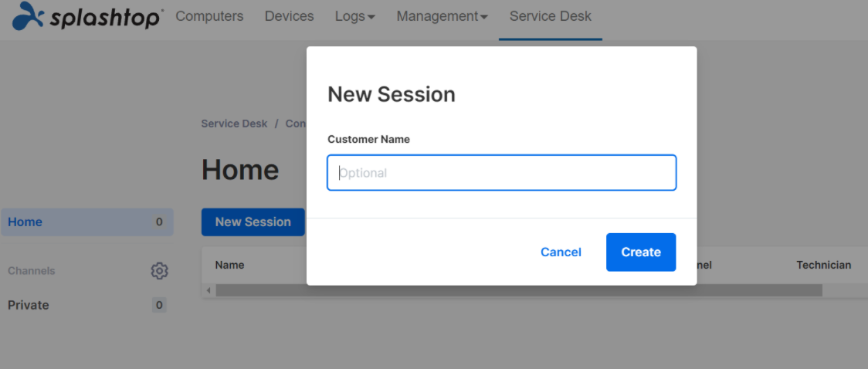Click the Private count badge
868x369 pixels.
[159, 306]
